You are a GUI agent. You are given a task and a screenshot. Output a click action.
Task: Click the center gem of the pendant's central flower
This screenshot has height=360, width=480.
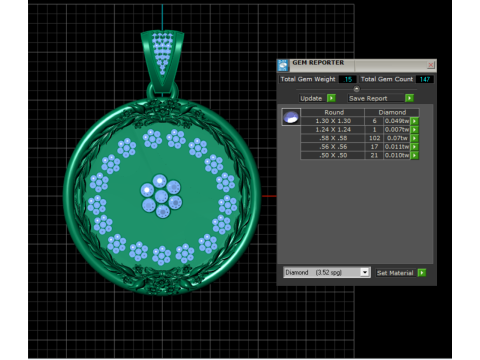[161, 196]
